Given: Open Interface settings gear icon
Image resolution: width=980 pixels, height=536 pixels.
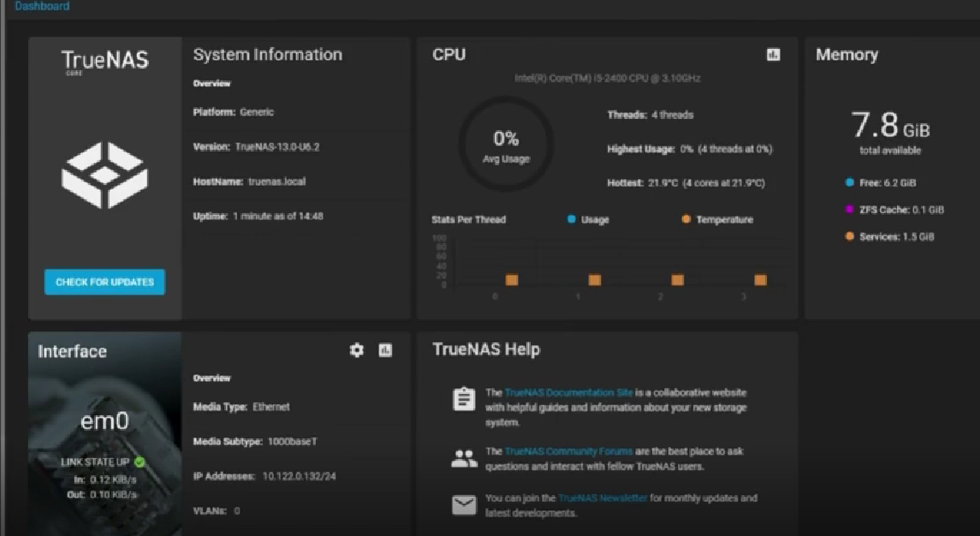Looking at the screenshot, I should tap(356, 350).
